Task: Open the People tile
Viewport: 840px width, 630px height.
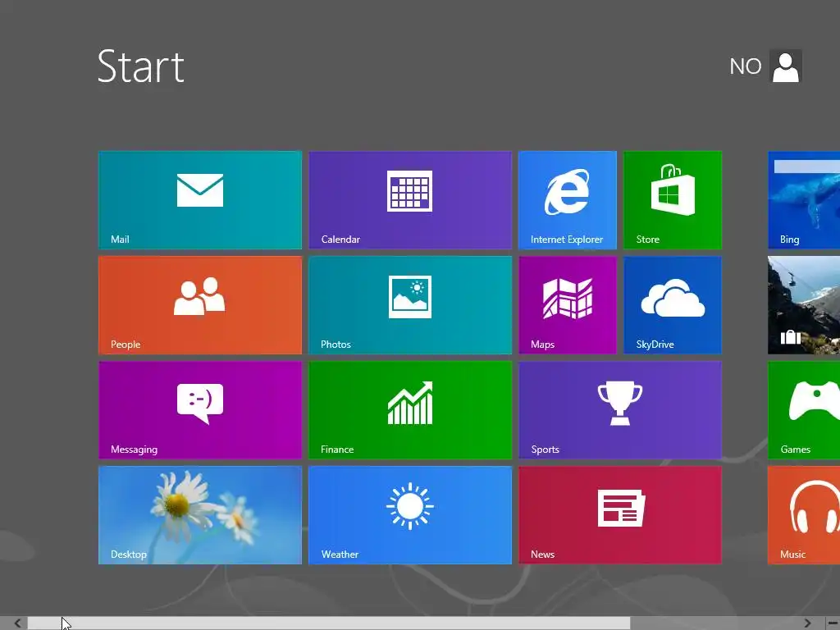Action: coord(200,305)
